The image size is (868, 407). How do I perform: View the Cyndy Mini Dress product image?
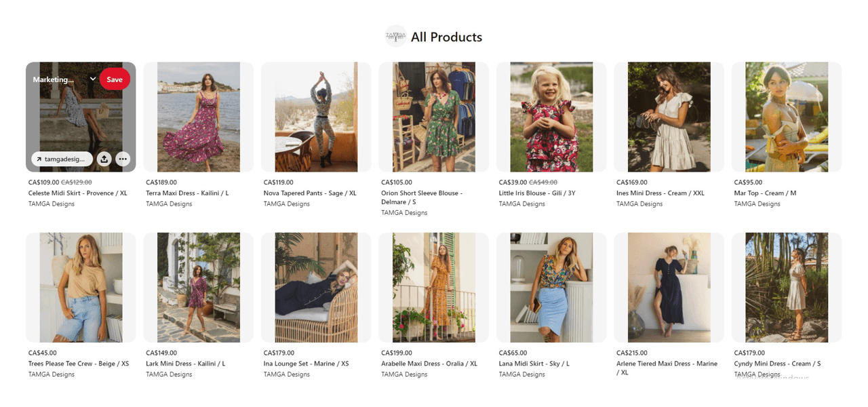pyautogui.click(x=787, y=287)
